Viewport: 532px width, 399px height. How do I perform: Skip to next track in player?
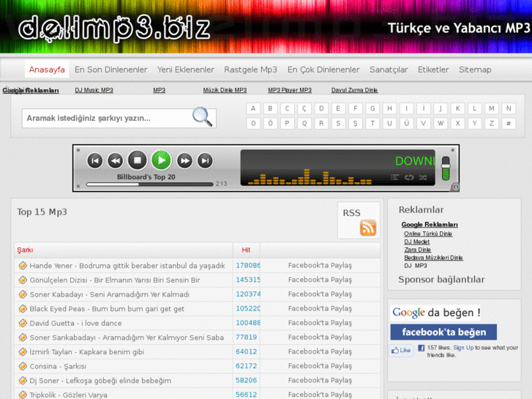point(206,160)
